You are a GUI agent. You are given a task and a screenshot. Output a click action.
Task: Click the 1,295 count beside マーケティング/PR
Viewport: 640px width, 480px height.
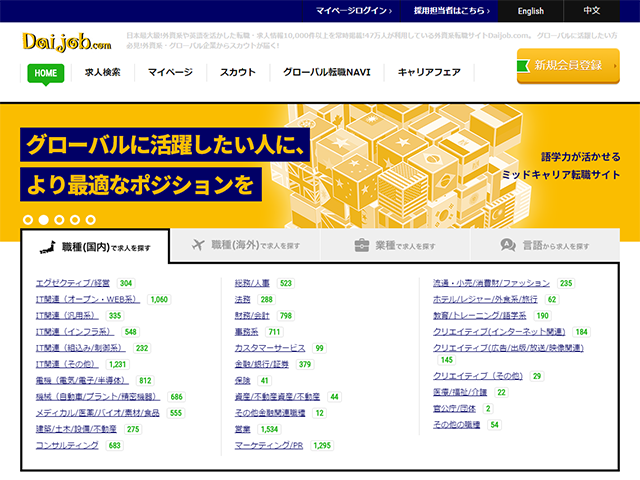coord(322,446)
